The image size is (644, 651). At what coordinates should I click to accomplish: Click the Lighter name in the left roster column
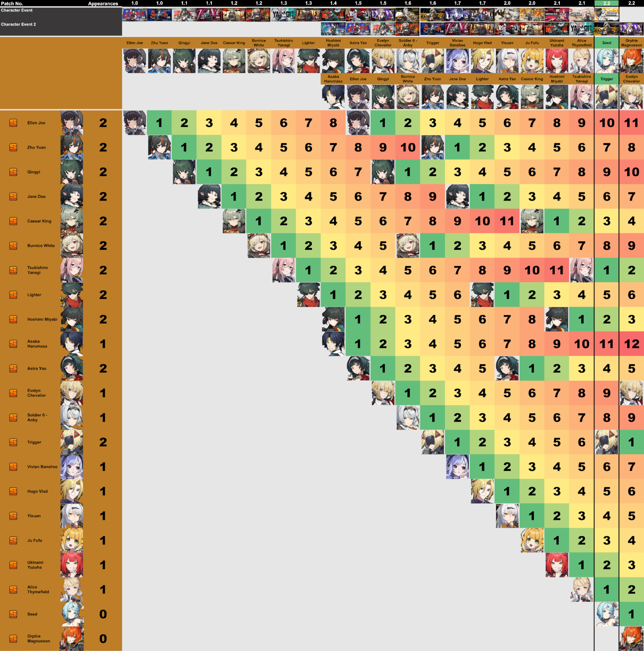(34, 295)
